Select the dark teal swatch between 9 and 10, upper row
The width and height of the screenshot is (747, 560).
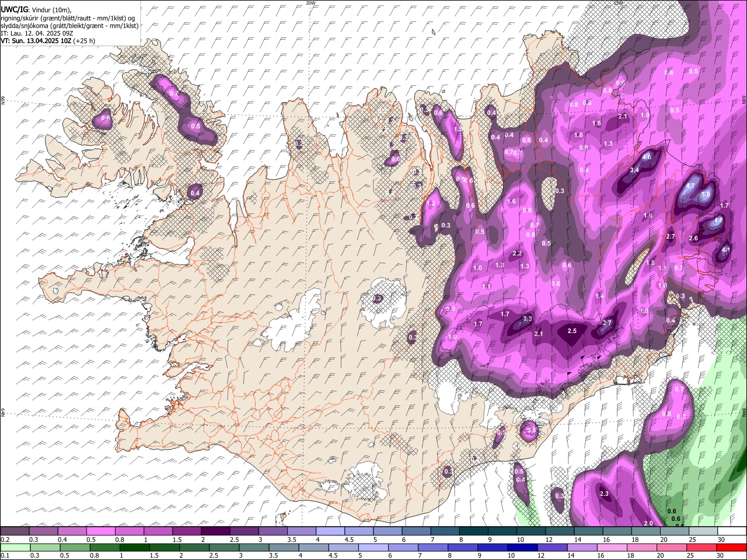point(502,531)
